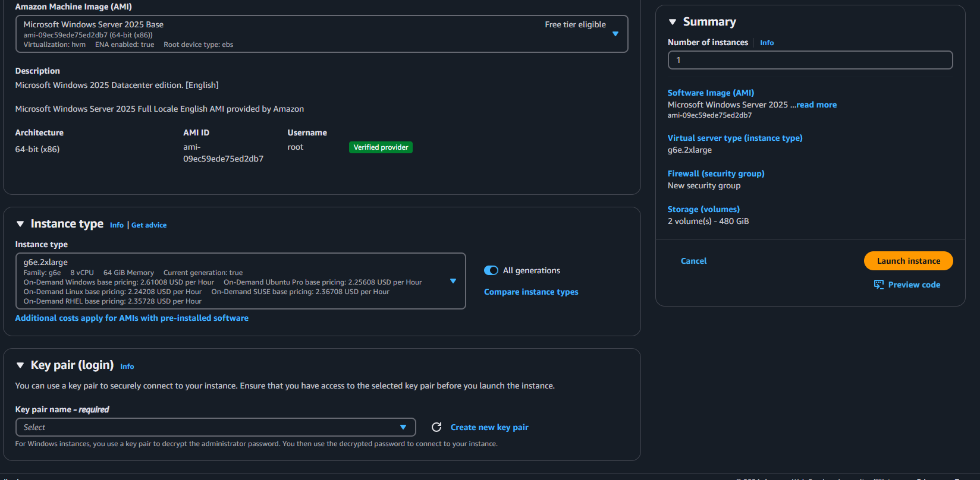Click the refresh key pairs icon
The height and width of the screenshot is (480, 980).
click(x=436, y=427)
